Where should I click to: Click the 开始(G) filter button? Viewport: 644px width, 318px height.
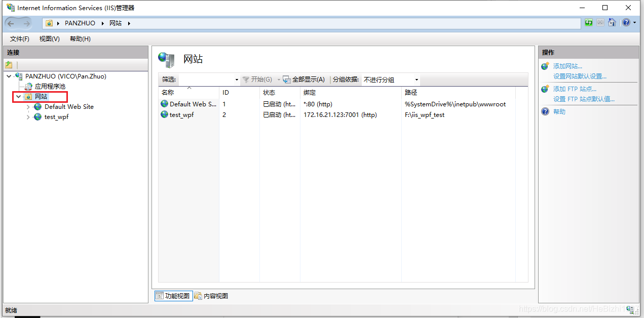point(257,79)
